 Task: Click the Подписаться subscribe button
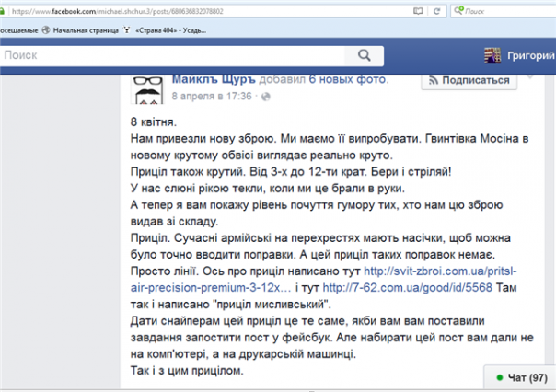pos(469,80)
